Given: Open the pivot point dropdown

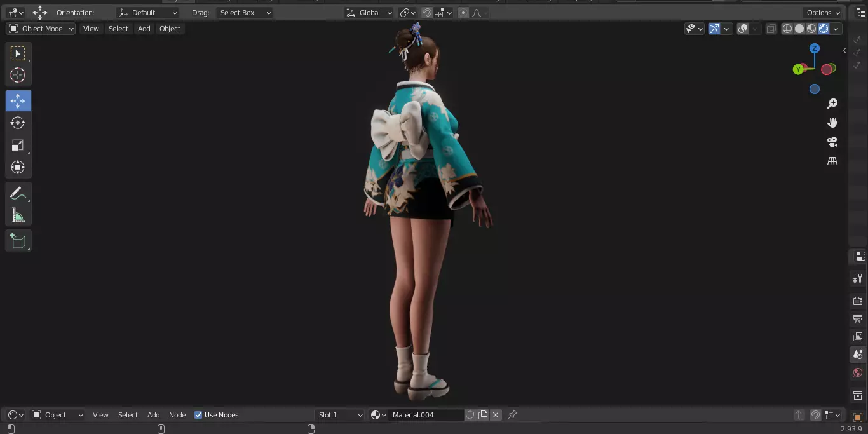Looking at the screenshot, I should point(407,13).
